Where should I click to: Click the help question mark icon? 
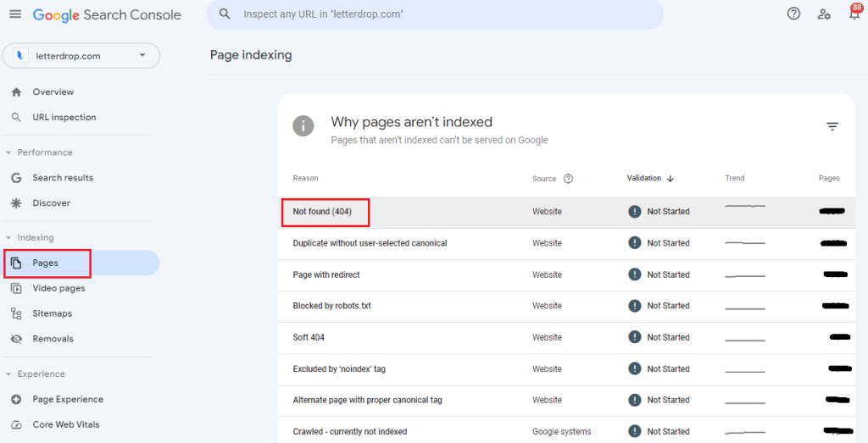[793, 14]
